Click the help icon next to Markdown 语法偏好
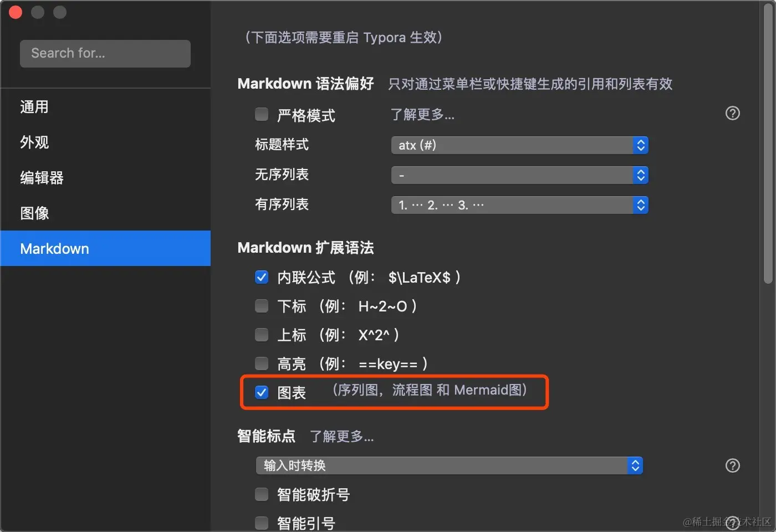Viewport: 776px width, 532px height. pyautogui.click(x=733, y=113)
